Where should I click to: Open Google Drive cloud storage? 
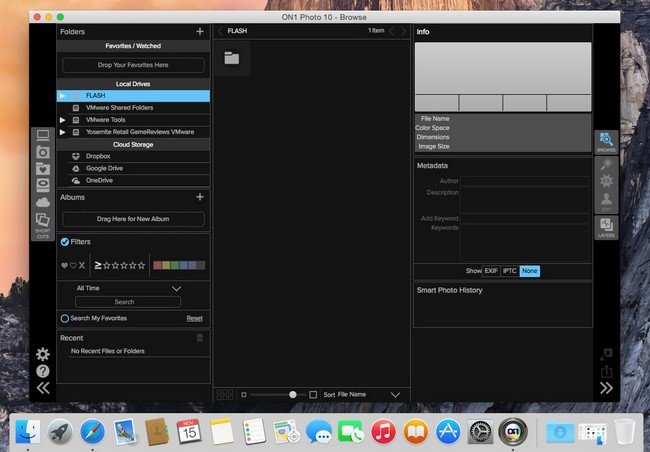[133, 168]
